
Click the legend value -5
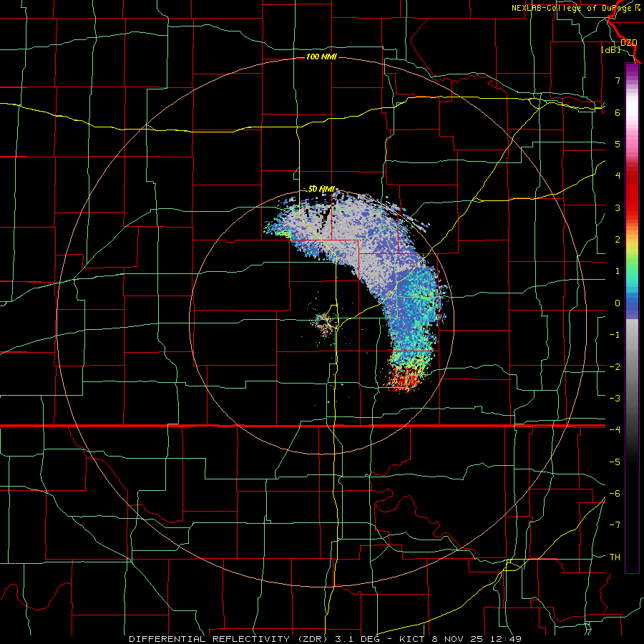click(x=615, y=462)
